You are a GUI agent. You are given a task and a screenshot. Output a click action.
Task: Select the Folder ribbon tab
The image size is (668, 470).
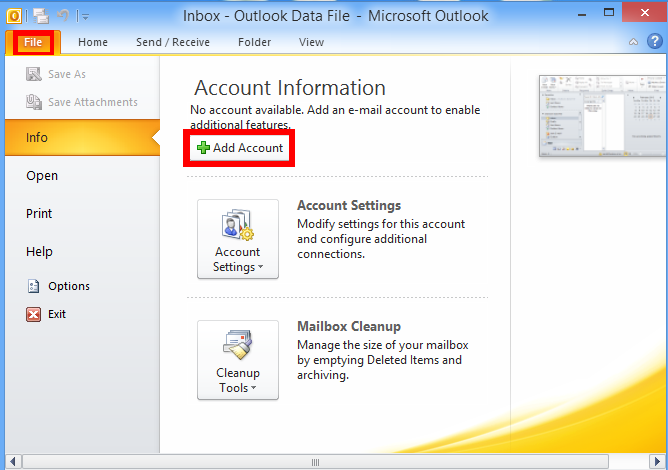tap(254, 42)
